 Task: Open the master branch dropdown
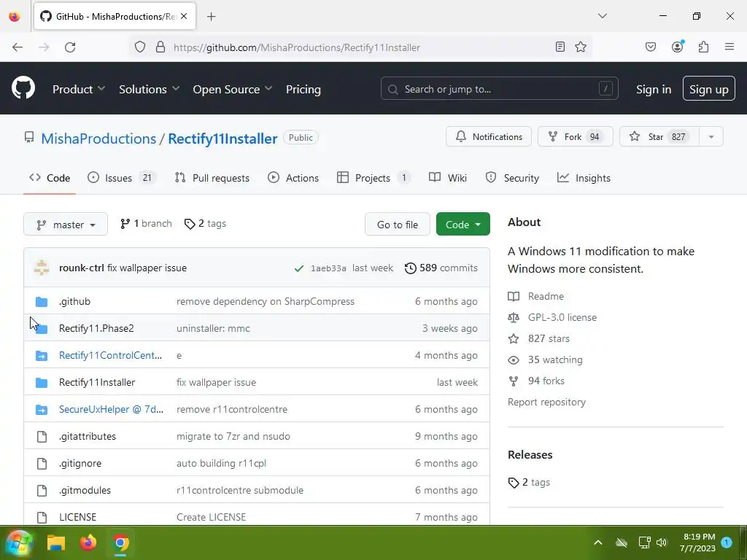(x=66, y=225)
